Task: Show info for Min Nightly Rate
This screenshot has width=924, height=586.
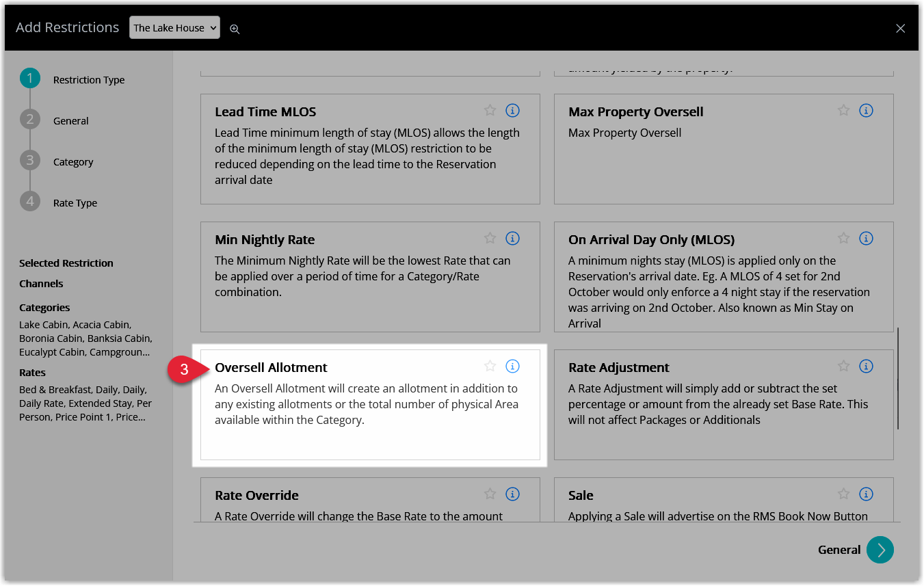Action: pos(512,238)
